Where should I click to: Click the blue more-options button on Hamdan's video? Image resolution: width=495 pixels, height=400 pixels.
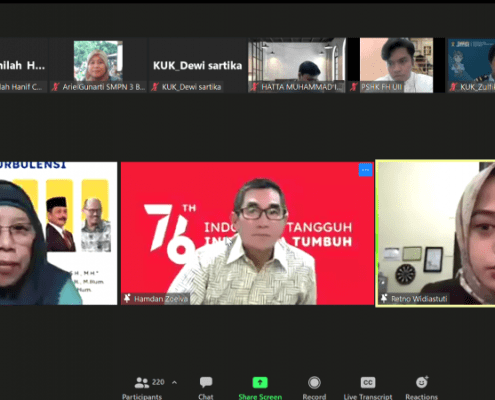(365, 170)
